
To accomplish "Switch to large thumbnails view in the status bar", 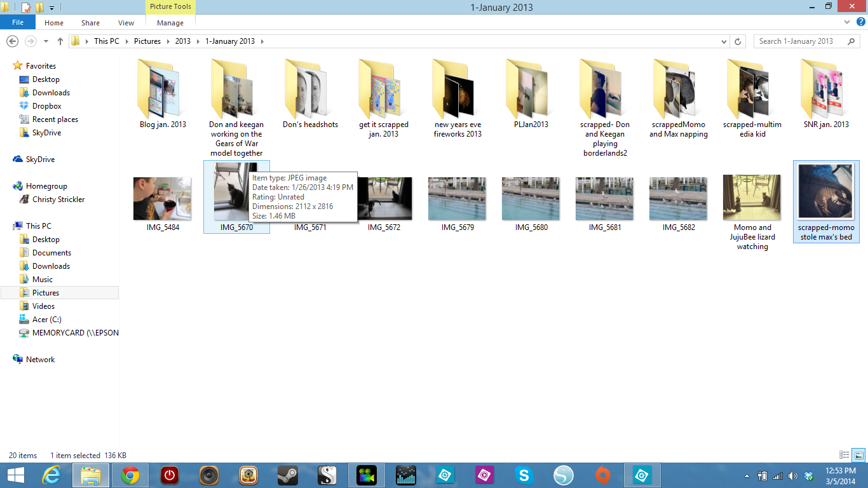I will coord(858,455).
